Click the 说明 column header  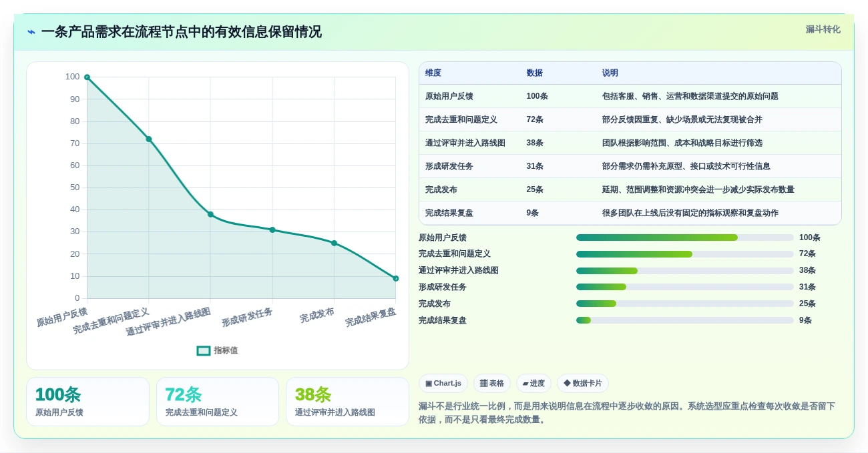point(610,73)
